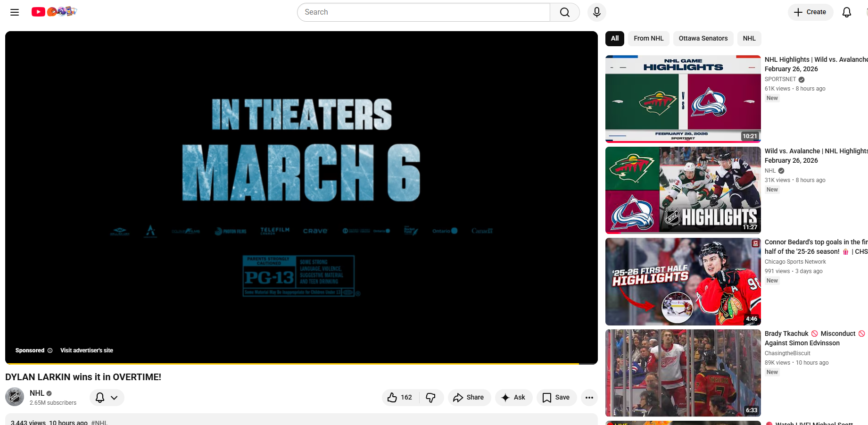The image size is (868, 425).
Task: Open Brady Tkachuk Misconduct title
Action: 815,338
